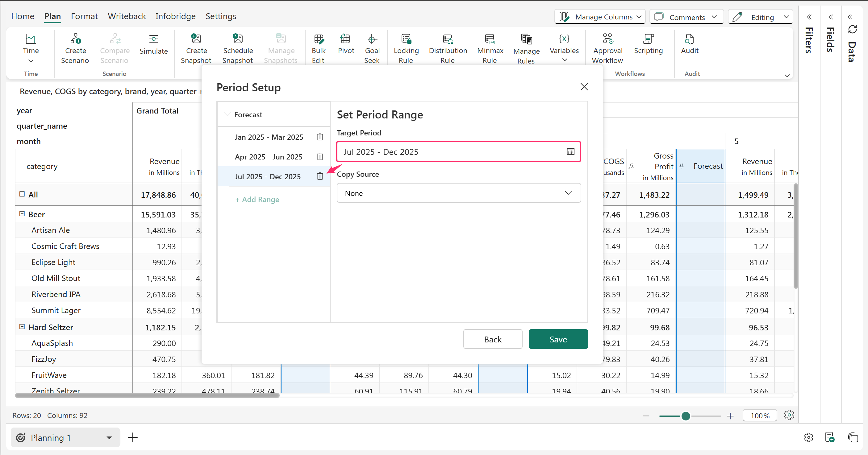
Task: Open the Planning 1 sheet dropdown
Action: click(x=109, y=437)
